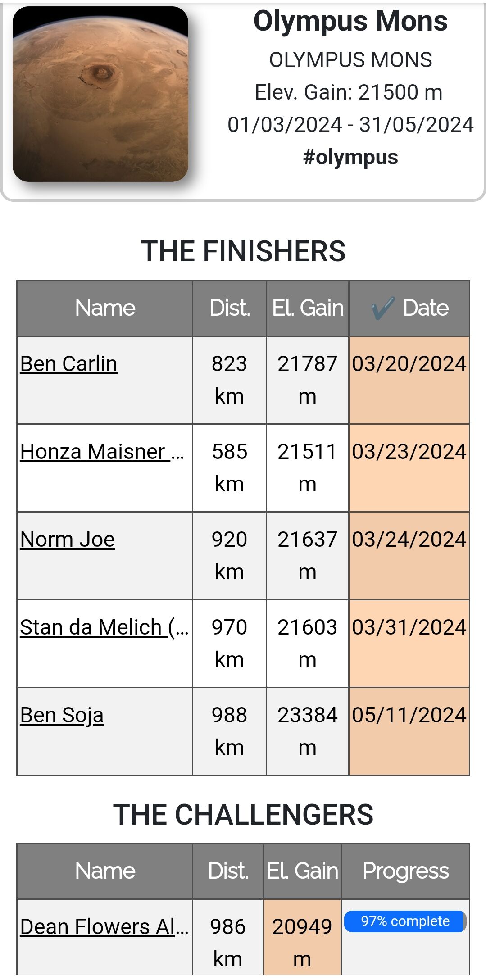Open Dean Flowers' challenger profile link
Screen dimensions: 486x980
[104, 927]
